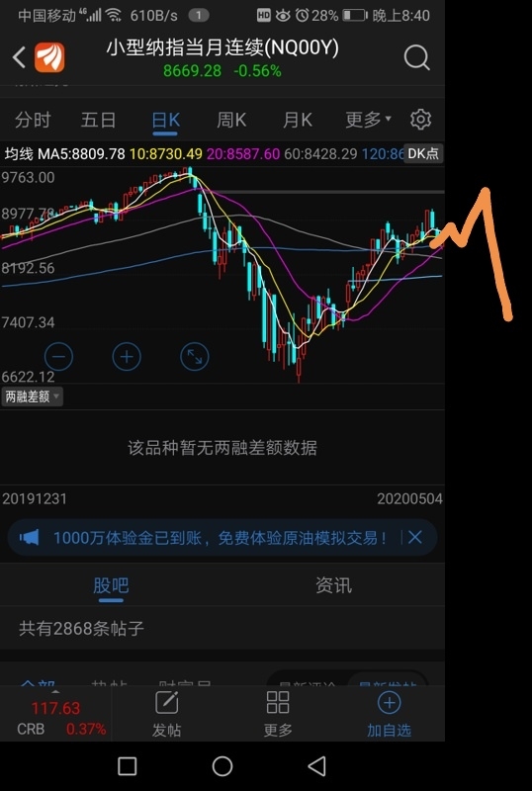Add to watchlist with 加自选
Viewport: 532px width, 791px height.
[389, 714]
